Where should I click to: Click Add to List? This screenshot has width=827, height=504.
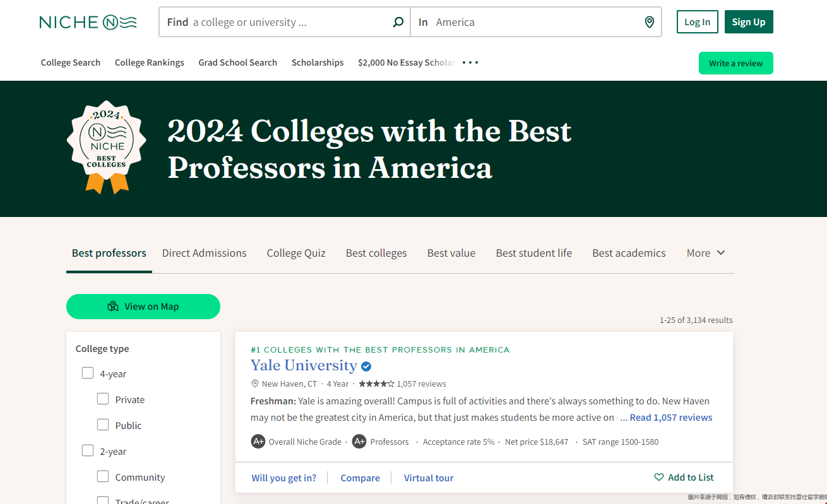(x=684, y=478)
